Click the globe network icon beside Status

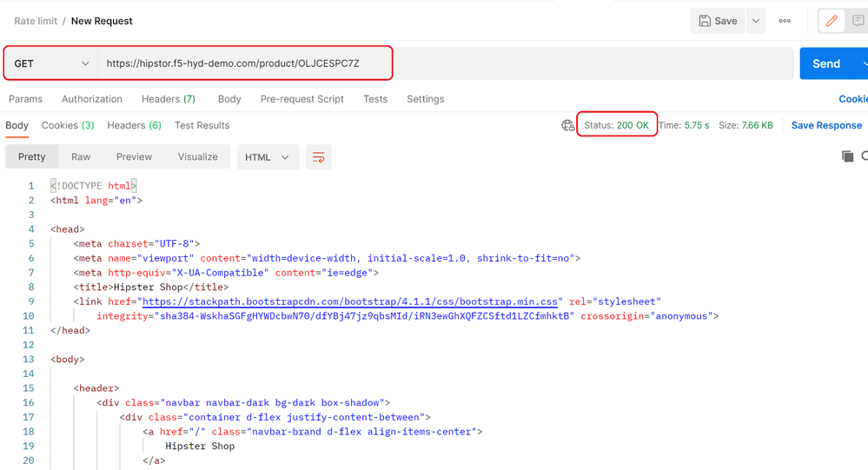pos(568,125)
